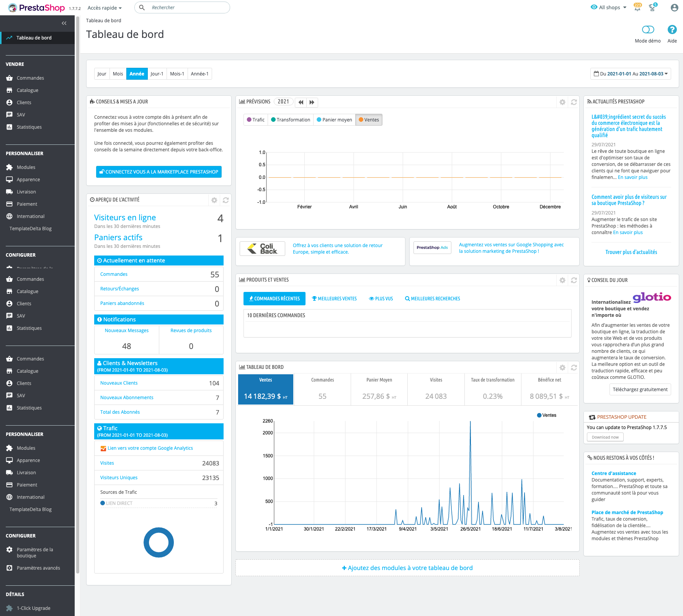This screenshot has width=683, height=616.
Task: Expand Clients in the Vendre menu
Action: click(24, 103)
